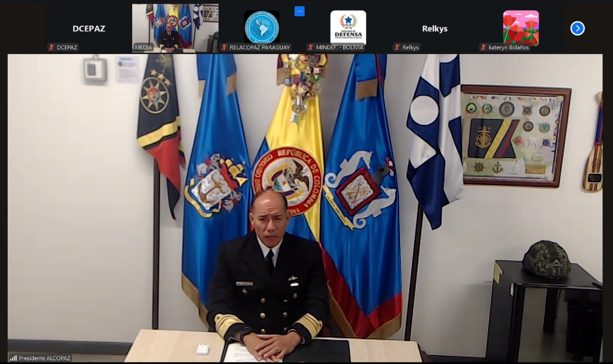Image resolution: width=613 pixels, height=364 pixels.
Task: Click the signal strength icon for Presidente ALCOPAZ
Action: [x=13, y=358]
